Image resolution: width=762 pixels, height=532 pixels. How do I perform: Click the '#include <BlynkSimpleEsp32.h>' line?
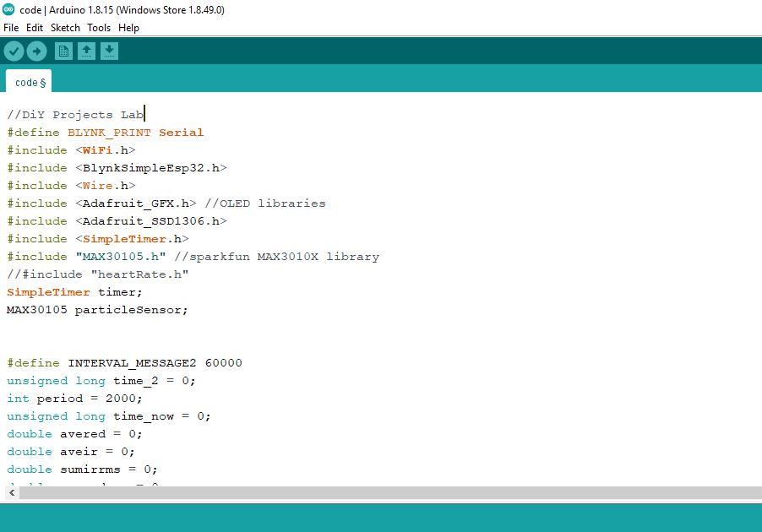point(117,168)
